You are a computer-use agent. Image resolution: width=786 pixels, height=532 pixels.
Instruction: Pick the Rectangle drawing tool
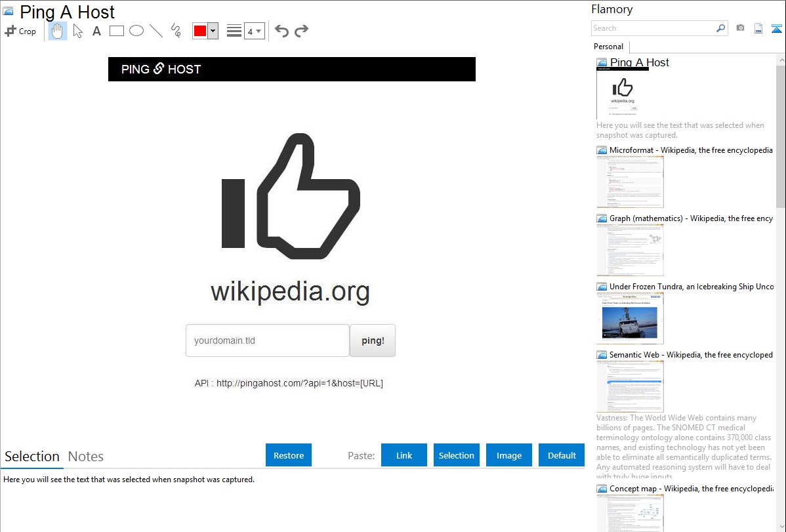pos(116,31)
